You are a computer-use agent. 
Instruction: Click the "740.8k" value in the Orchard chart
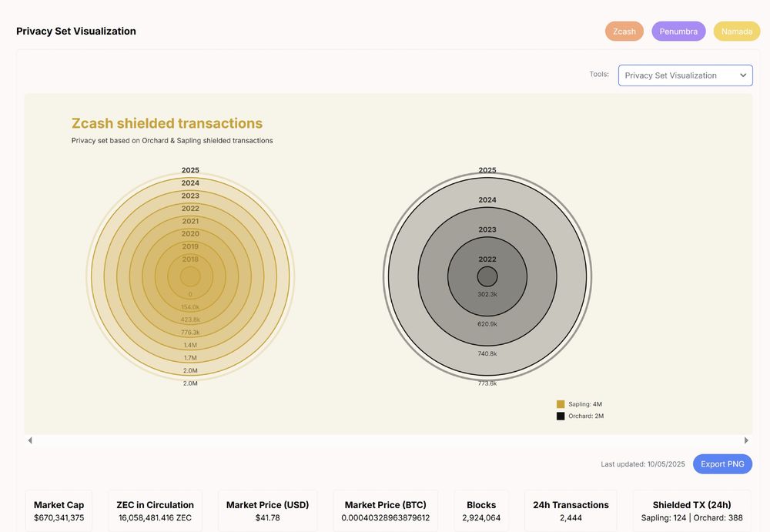coord(487,353)
